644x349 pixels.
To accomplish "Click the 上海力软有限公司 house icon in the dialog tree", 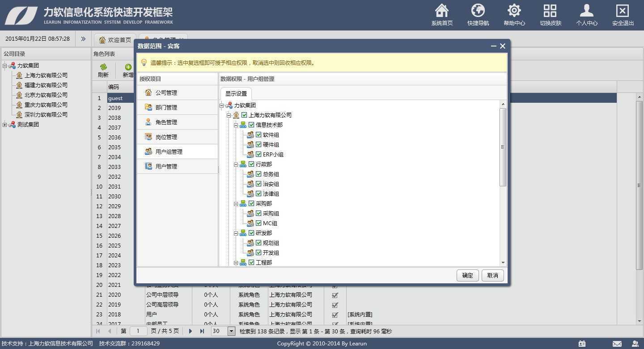I will tap(236, 115).
